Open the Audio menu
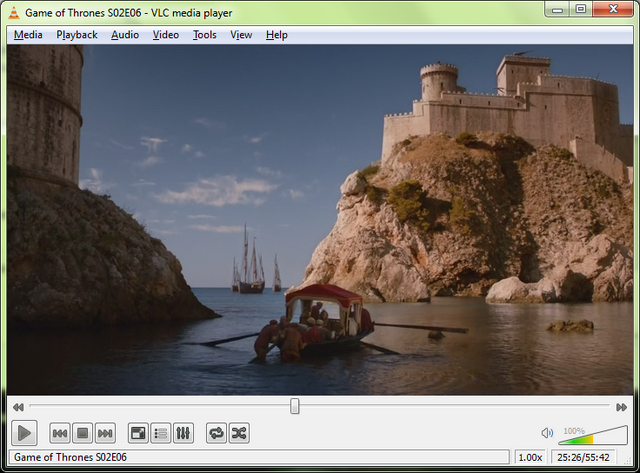 [125, 35]
